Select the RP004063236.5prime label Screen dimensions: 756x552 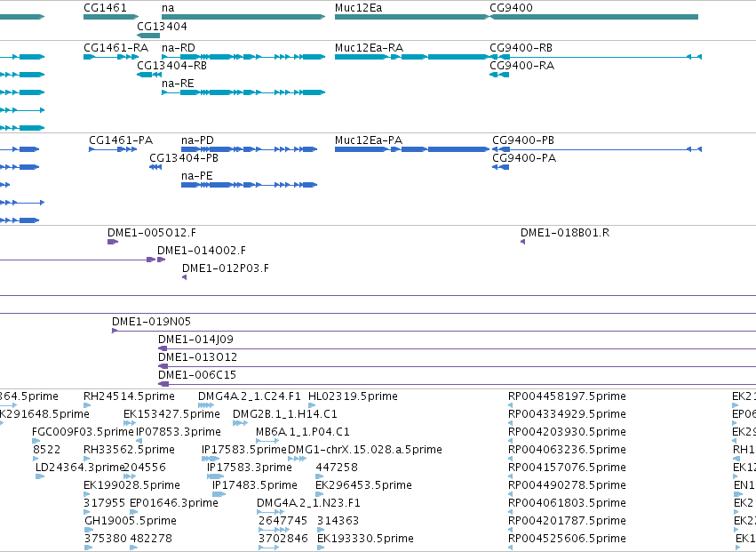(567, 450)
